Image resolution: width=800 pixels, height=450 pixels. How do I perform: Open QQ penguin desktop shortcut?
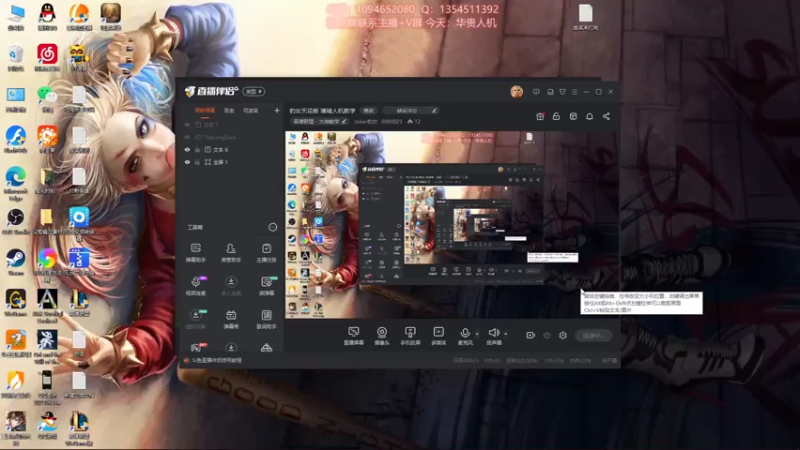click(x=47, y=16)
